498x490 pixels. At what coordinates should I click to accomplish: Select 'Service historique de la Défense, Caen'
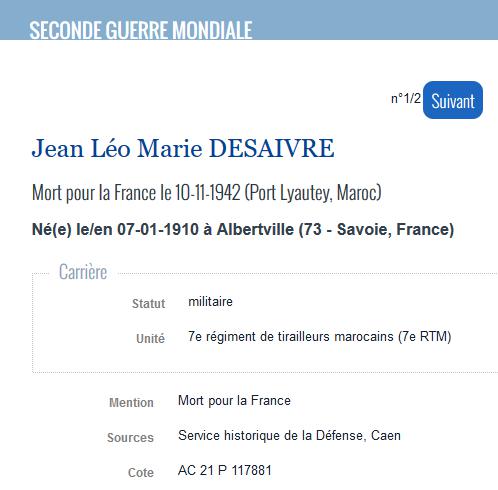289,435
